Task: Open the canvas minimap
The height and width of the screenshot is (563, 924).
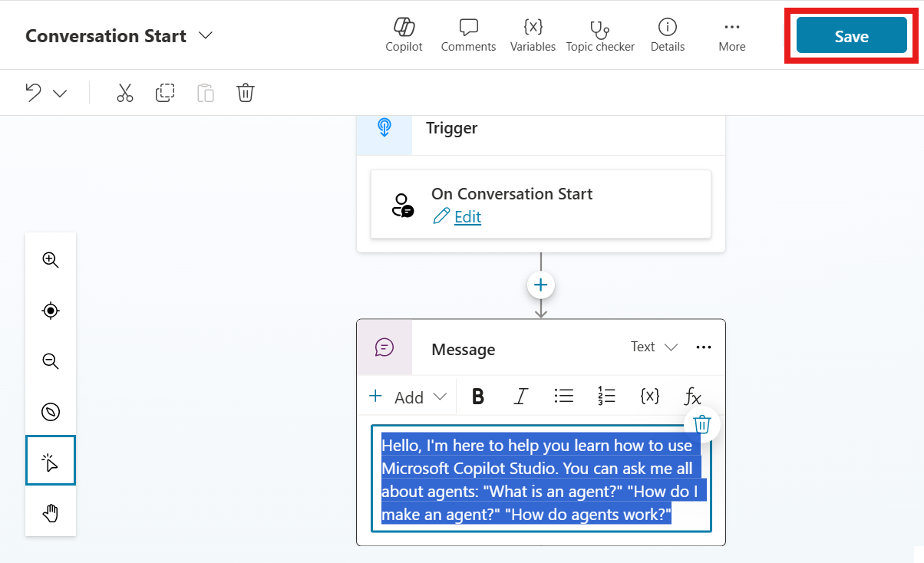Action: (51, 411)
